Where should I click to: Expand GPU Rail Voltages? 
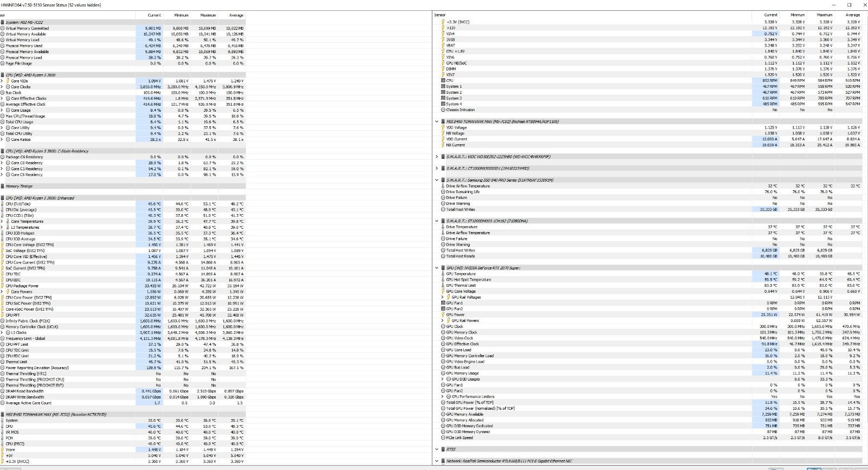click(443, 297)
